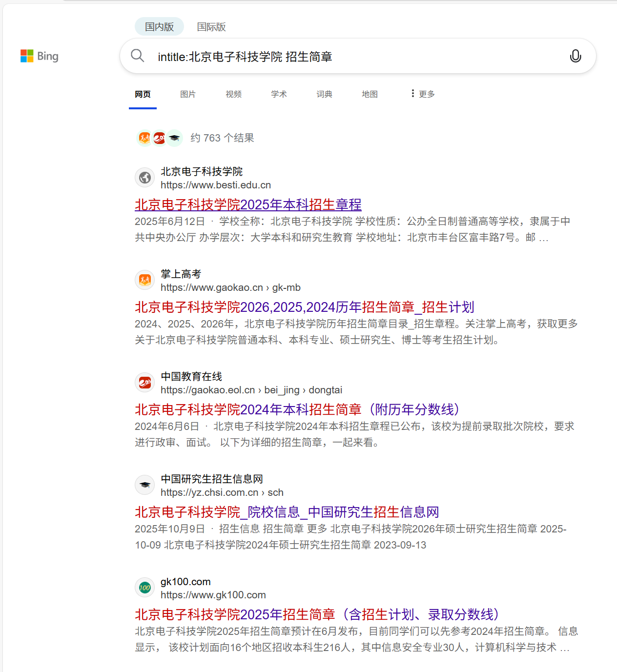
Task: Click the microphone voice search icon
Action: coord(576,56)
